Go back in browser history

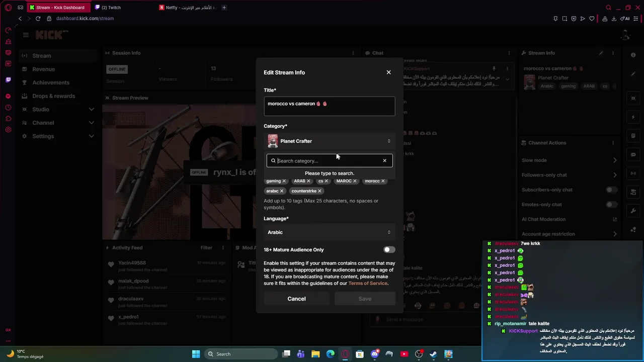[x=20, y=19]
